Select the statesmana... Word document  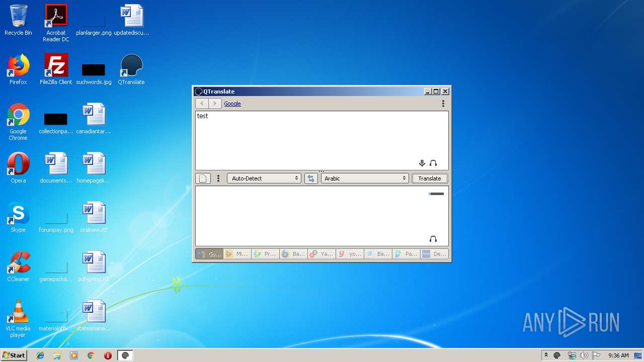coord(94,316)
